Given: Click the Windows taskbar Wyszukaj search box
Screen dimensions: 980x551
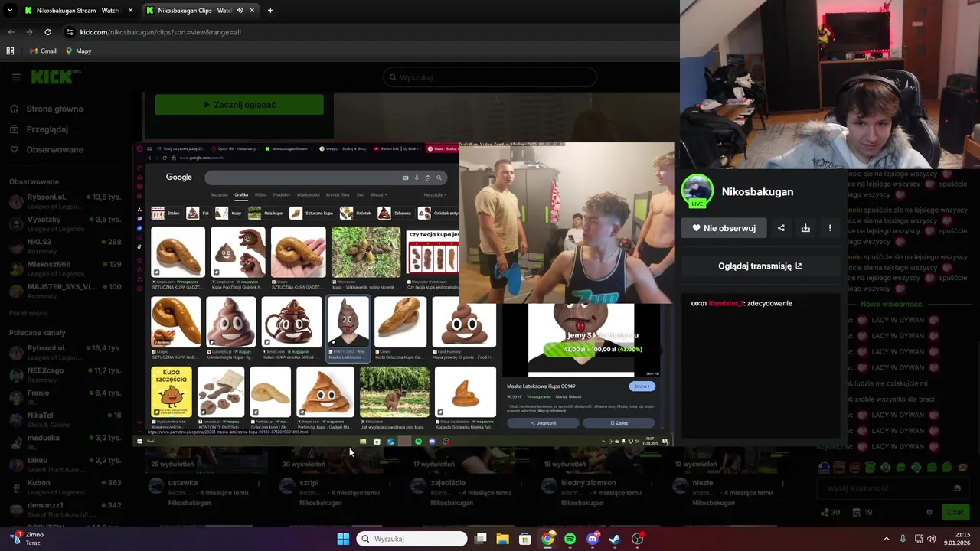Looking at the screenshot, I should (x=412, y=539).
